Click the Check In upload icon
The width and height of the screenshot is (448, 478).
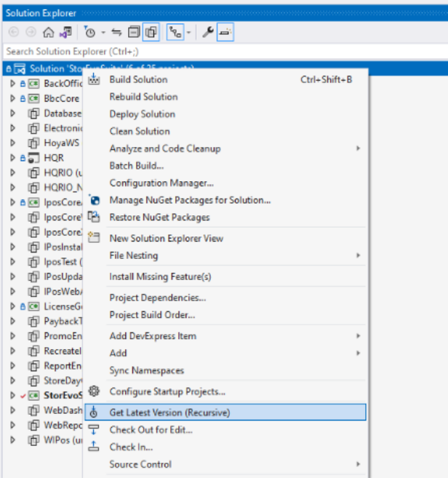94,446
